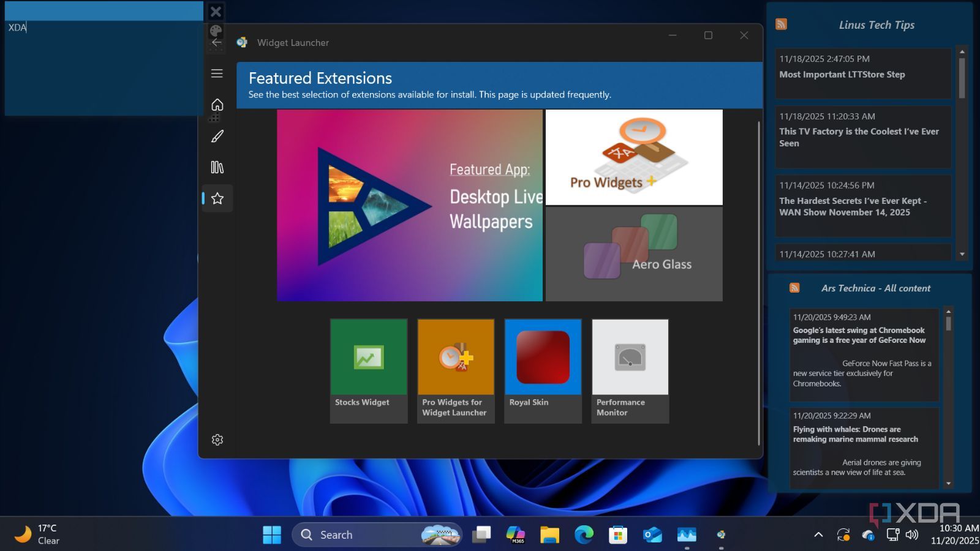Go to the Home page icon
Image resolution: width=980 pixels, height=551 pixels.
[217, 105]
